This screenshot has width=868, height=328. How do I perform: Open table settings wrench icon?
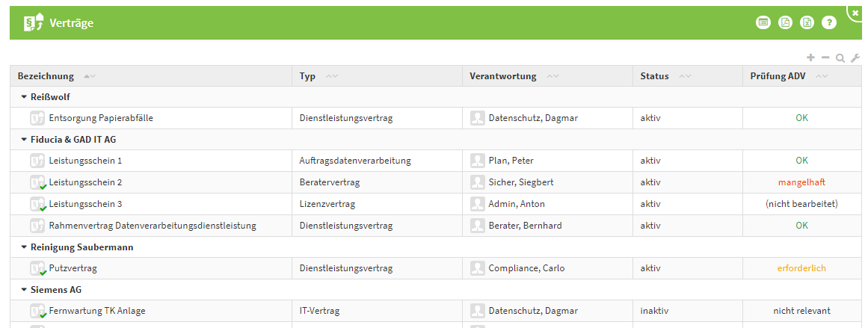point(855,58)
